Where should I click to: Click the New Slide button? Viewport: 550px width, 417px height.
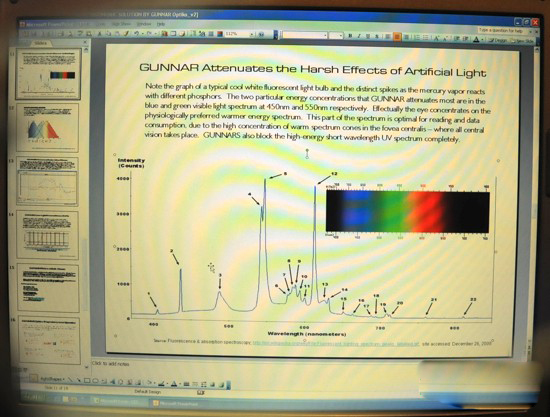coord(523,41)
